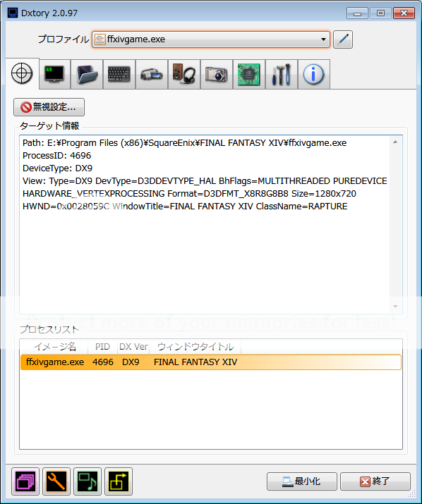Click the イメージ名 column header
This screenshot has height=504, width=422.
(55, 347)
